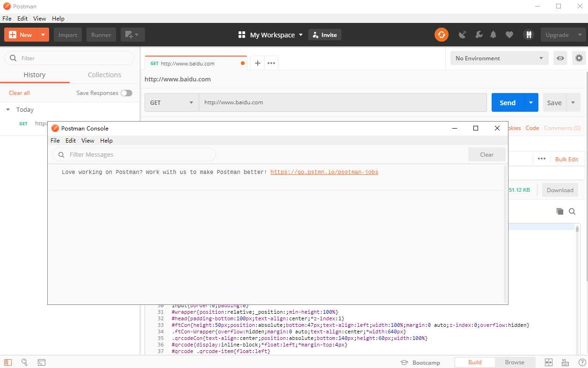Open File menu in Postman Console
The image size is (588, 368).
55,140
